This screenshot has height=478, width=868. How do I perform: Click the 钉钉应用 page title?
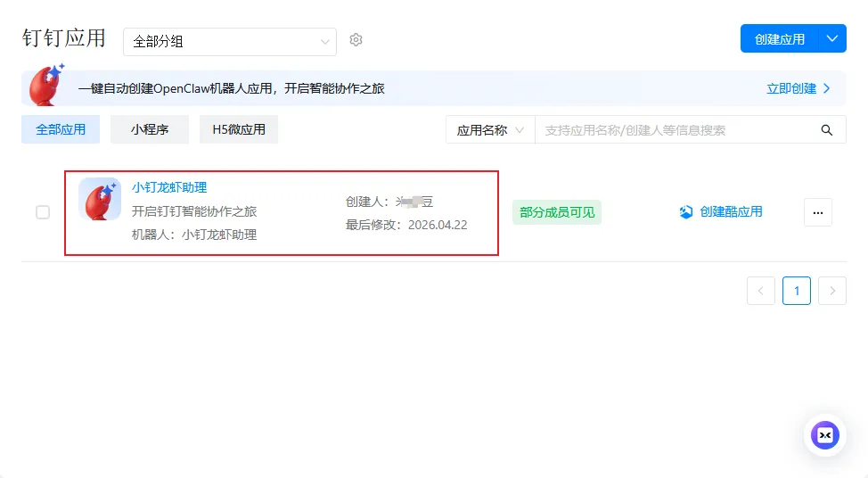tap(64, 38)
